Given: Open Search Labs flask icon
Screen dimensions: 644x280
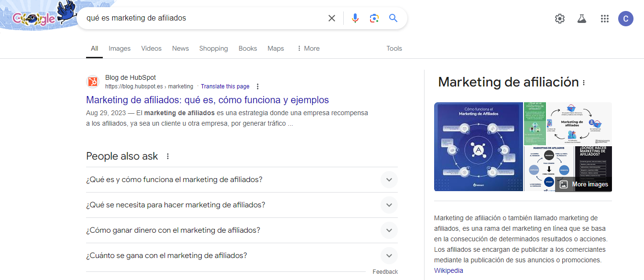Looking at the screenshot, I should click(581, 19).
